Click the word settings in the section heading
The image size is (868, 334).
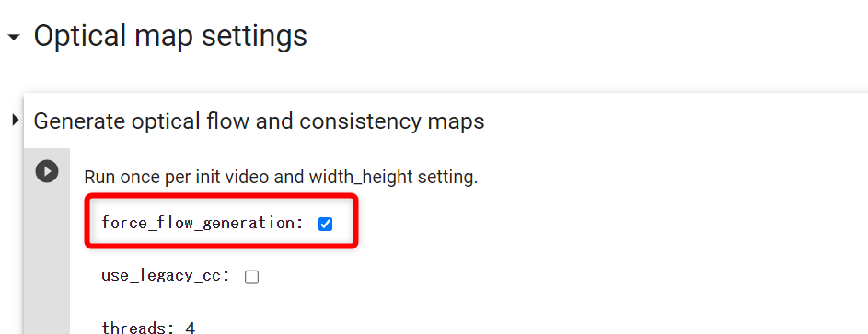[254, 38]
